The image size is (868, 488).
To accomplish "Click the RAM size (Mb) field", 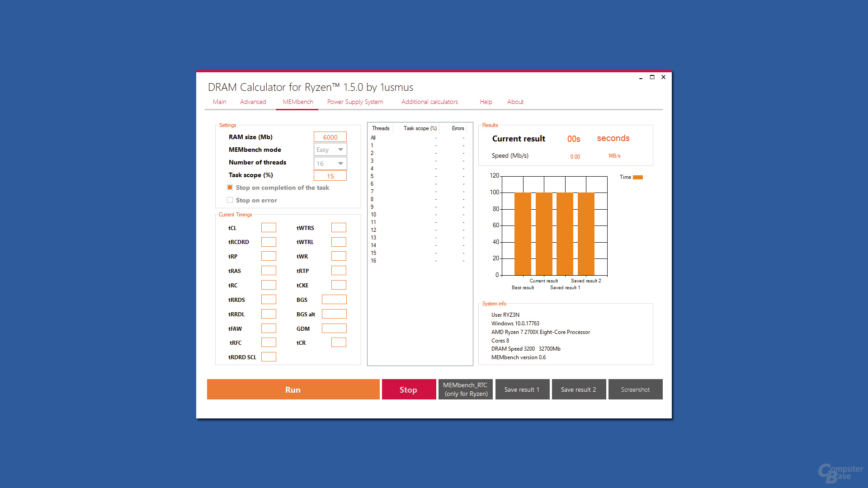I will 330,137.
